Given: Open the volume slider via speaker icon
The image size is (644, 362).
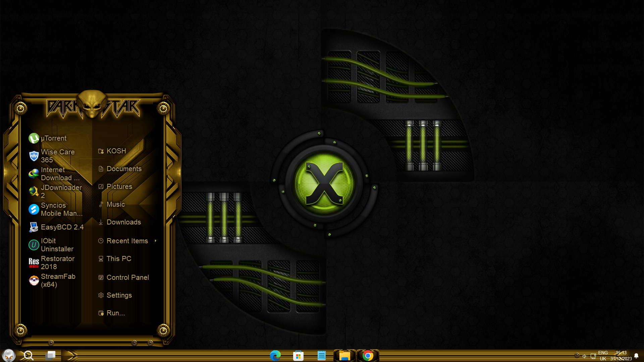Looking at the screenshot, I should [584, 356].
